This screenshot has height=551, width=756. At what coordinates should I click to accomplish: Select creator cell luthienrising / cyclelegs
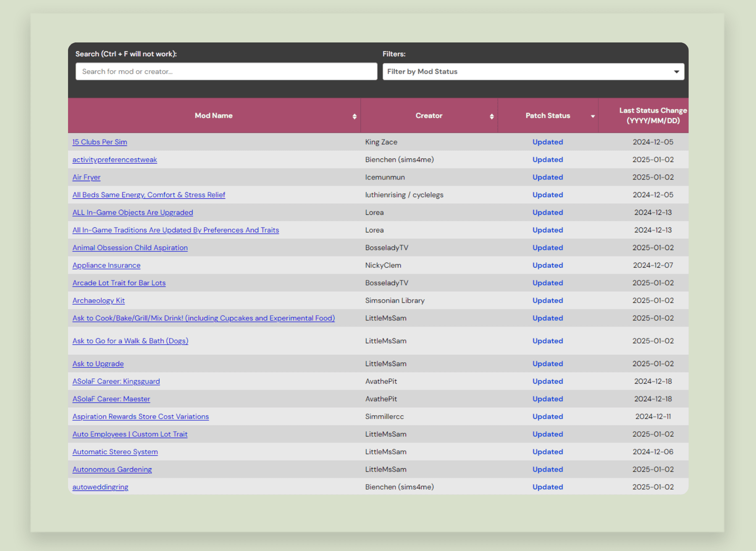click(404, 195)
